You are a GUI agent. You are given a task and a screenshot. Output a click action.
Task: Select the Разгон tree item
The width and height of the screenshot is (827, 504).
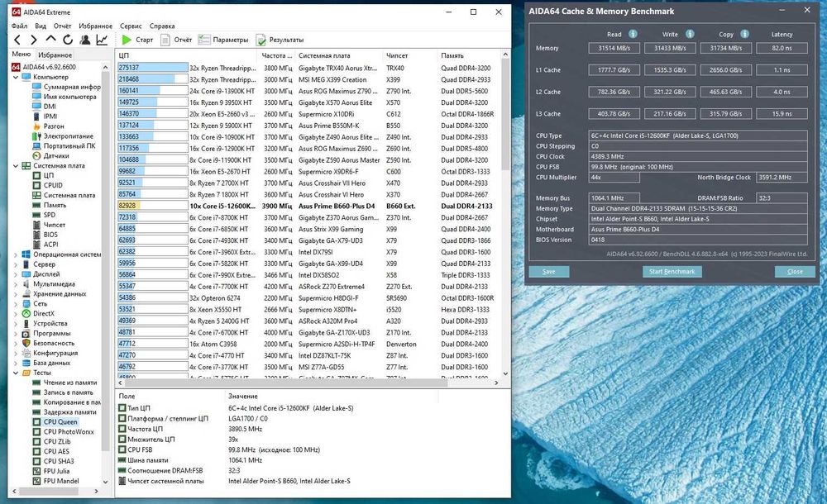click(x=49, y=126)
